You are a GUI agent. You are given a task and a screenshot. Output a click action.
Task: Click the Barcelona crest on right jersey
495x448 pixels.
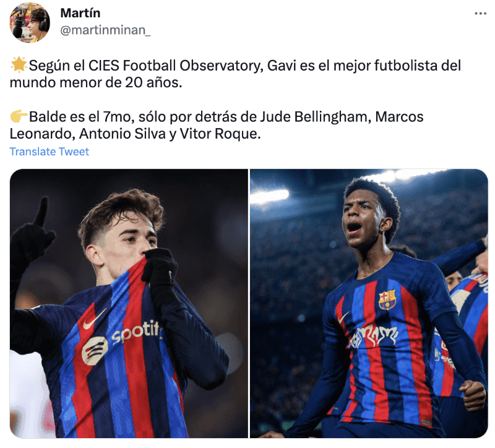(387, 299)
